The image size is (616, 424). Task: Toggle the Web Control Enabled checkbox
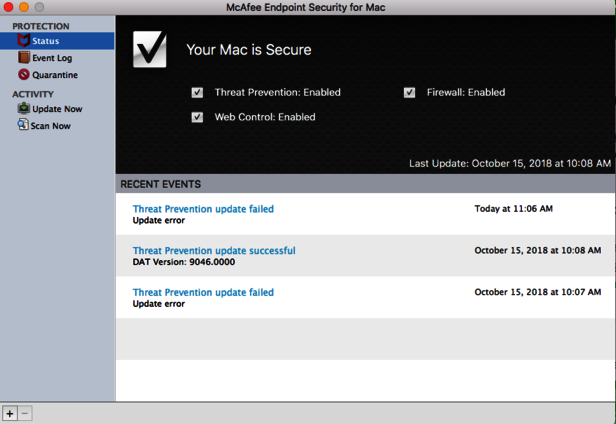click(x=198, y=117)
